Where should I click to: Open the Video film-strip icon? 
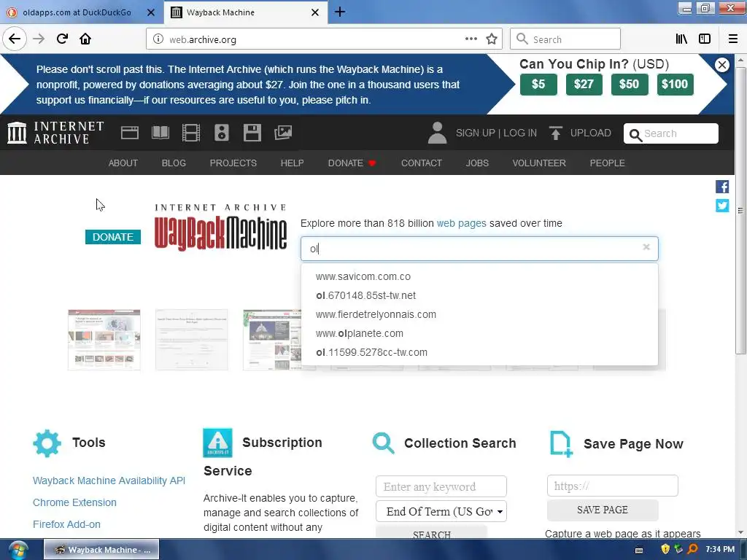(x=191, y=133)
